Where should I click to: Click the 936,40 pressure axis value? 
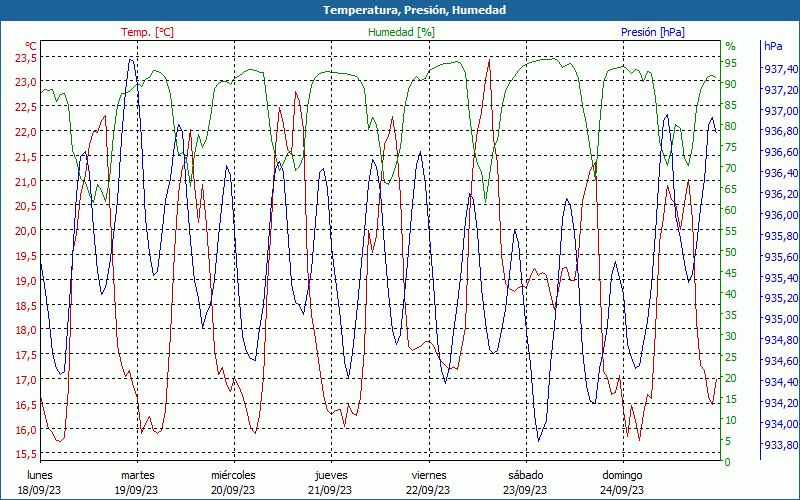coord(781,173)
